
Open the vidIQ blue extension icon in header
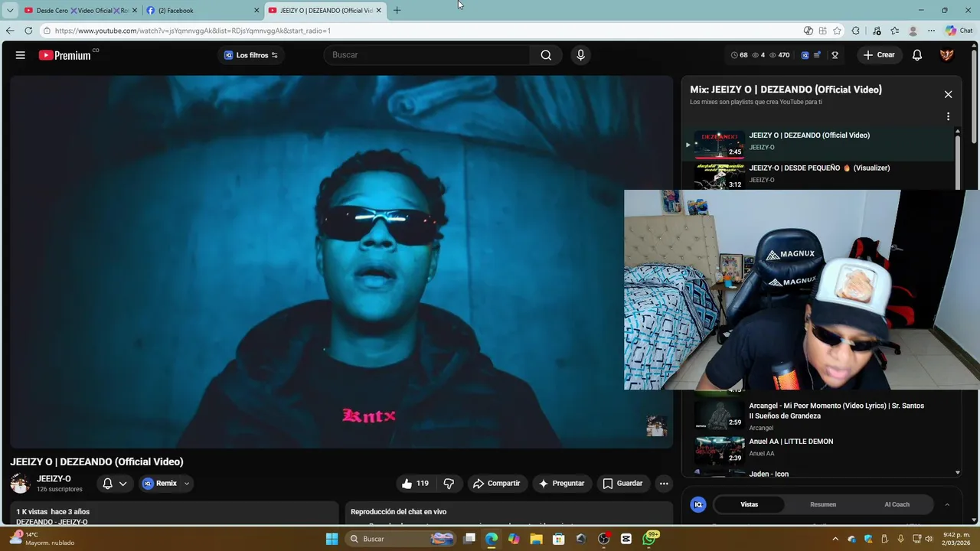pyautogui.click(x=805, y=55)
